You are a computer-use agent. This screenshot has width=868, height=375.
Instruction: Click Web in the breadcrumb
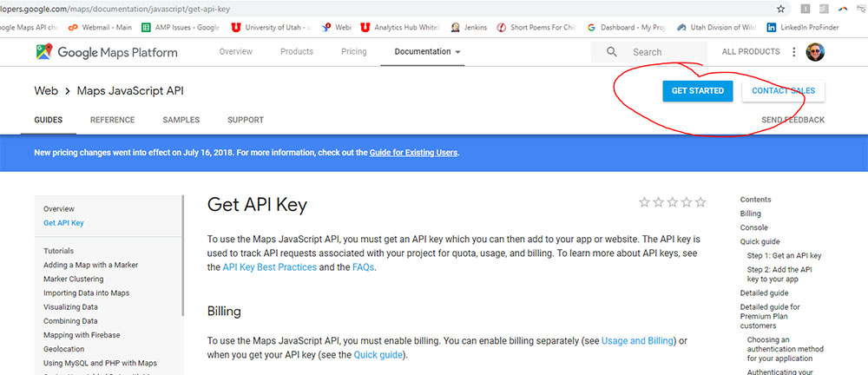(x=46, y=91)
